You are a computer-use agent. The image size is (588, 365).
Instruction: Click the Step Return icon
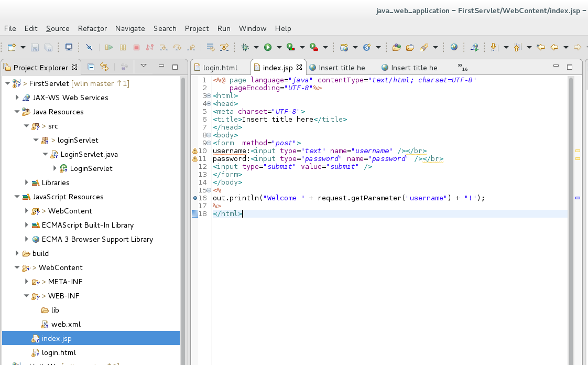pyautogui.click(x=191, y=47)
